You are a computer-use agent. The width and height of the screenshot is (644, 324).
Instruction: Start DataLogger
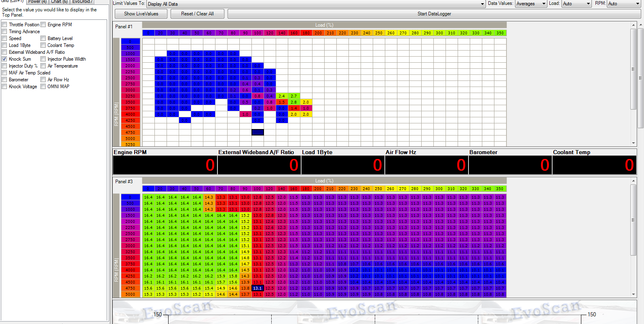tap(434, 14)
